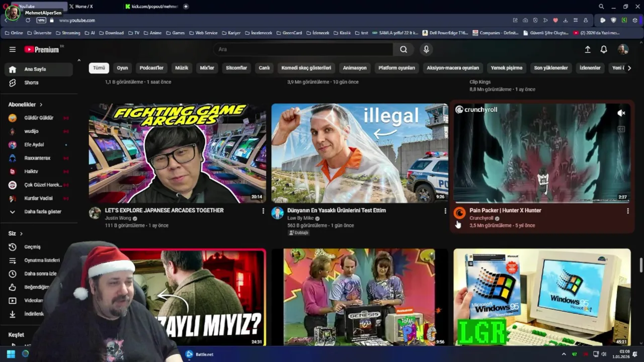Open the notifications bell
The width and height of the screenshot is (644, 362).
pos(604,49)
